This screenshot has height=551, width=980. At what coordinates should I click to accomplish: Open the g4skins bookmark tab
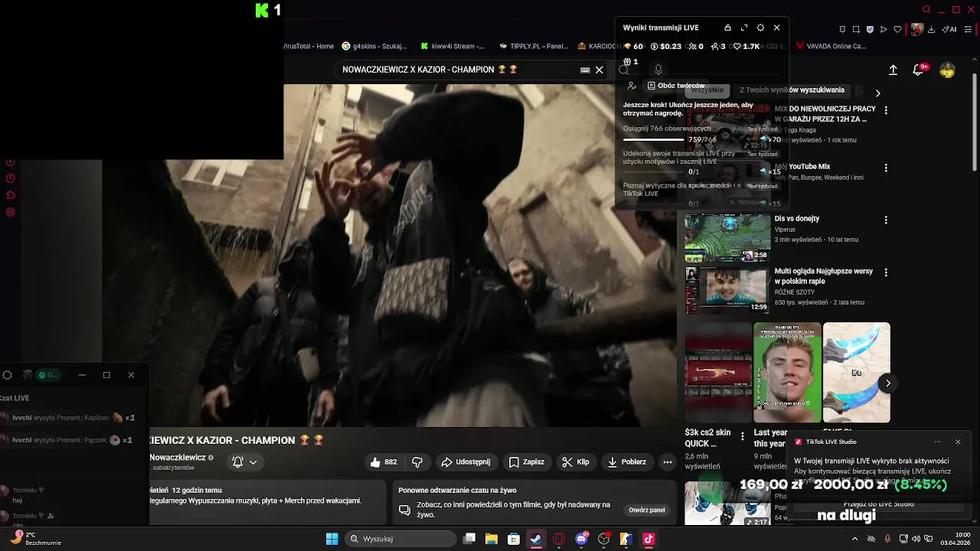374,46
